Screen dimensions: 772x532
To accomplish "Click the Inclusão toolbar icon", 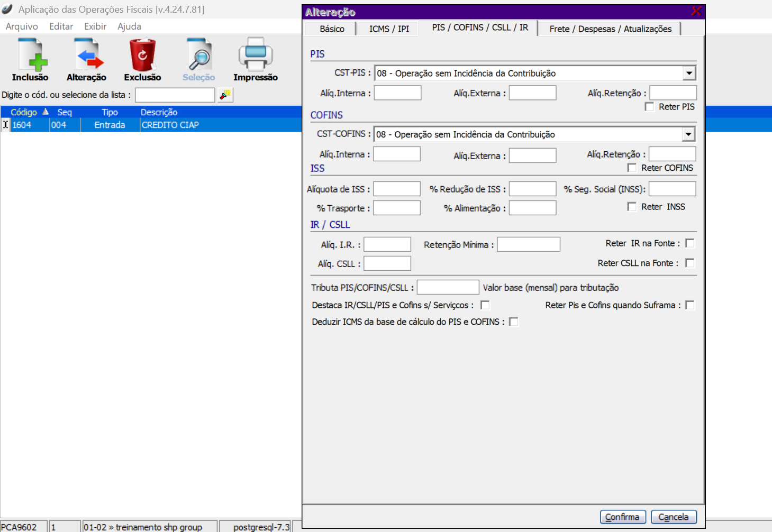I will point(30,54).
